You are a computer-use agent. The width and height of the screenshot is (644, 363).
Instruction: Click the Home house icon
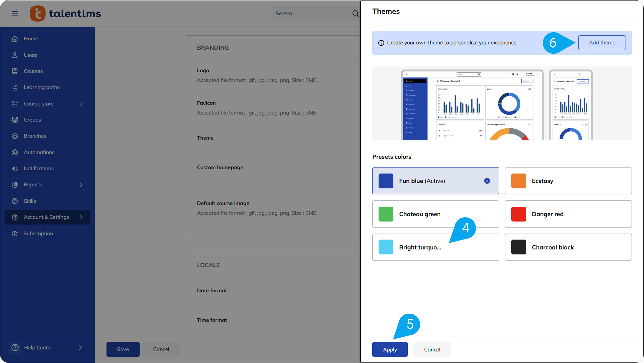pos(15,39)
